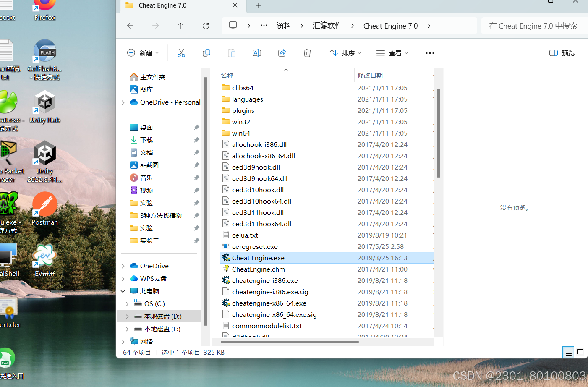Click the file list horizontal scrollbar
Screen dimensions: 588x387
tap(290, 342)
